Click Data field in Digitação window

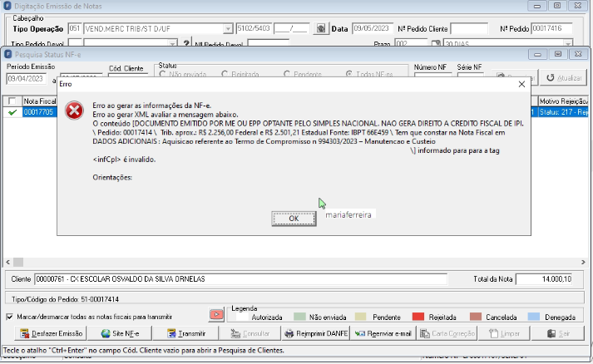(x=373, y=29)
